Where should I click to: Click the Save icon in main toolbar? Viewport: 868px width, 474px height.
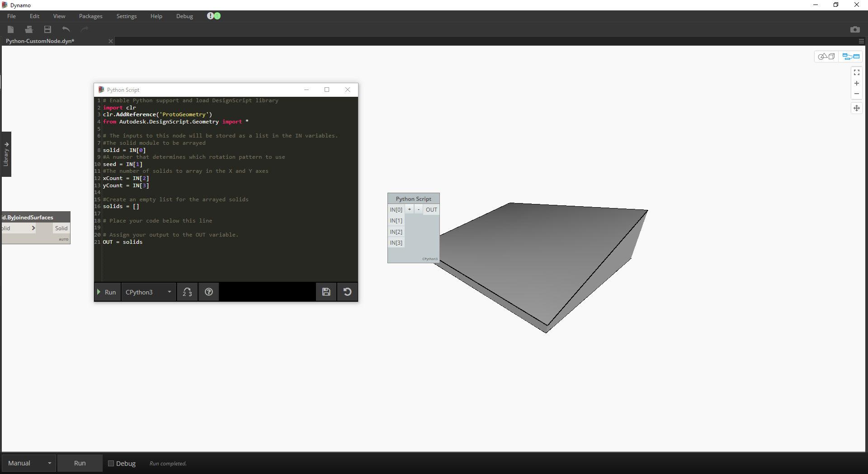47,29
